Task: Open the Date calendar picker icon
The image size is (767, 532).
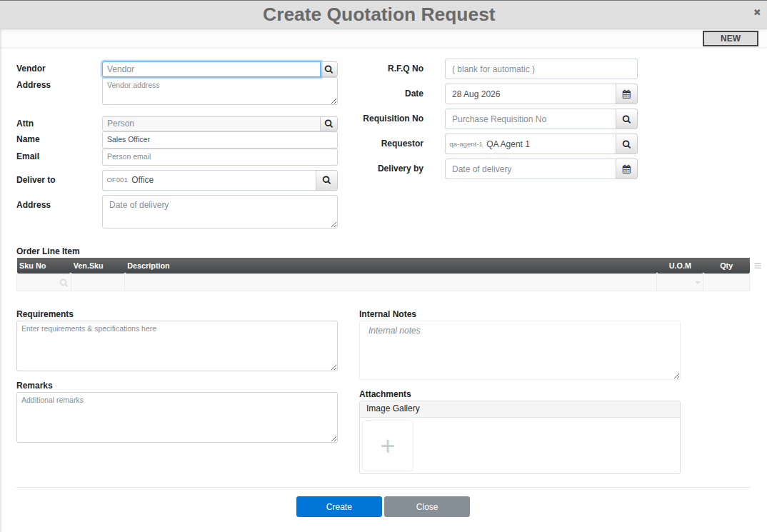Action: [x=626, y=94]
